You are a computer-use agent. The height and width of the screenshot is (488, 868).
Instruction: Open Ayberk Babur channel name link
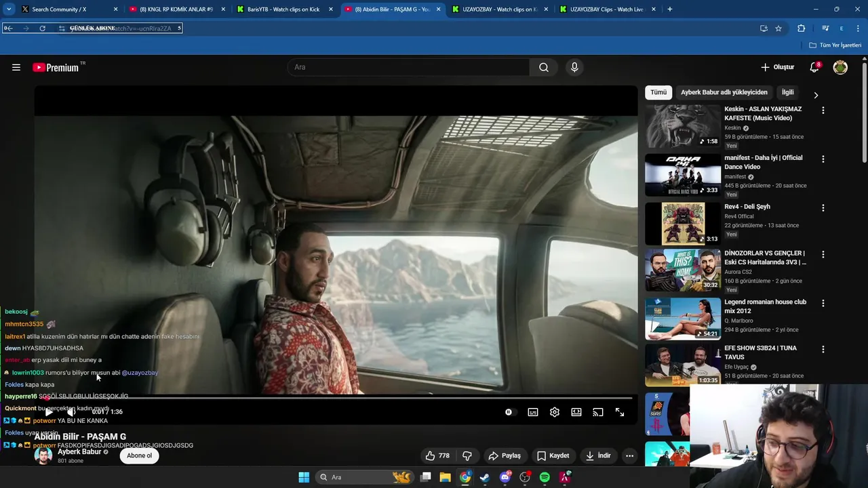pos(79,452)
